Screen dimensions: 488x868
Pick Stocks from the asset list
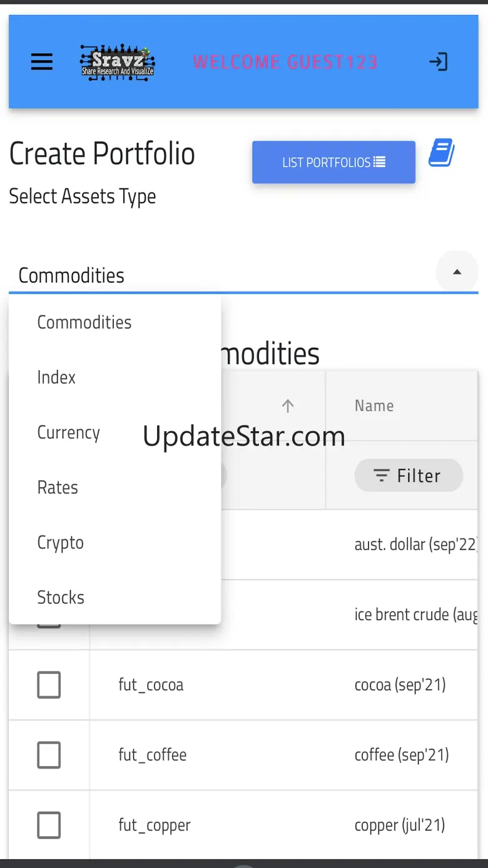[61, 598]
